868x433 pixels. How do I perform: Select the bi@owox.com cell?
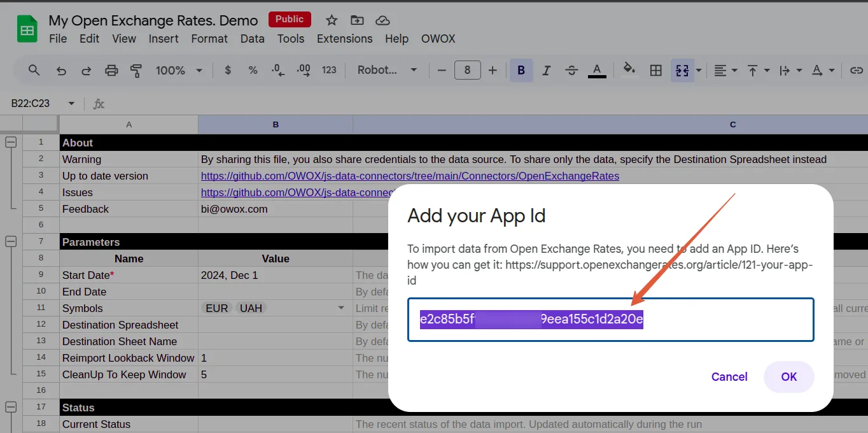click(x=276, y=209)
